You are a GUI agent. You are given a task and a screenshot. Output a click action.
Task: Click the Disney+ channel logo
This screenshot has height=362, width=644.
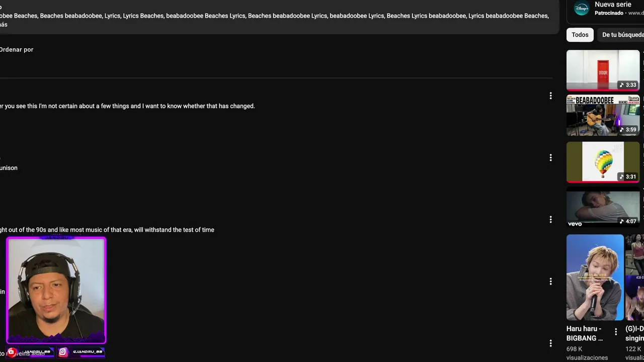582,8
